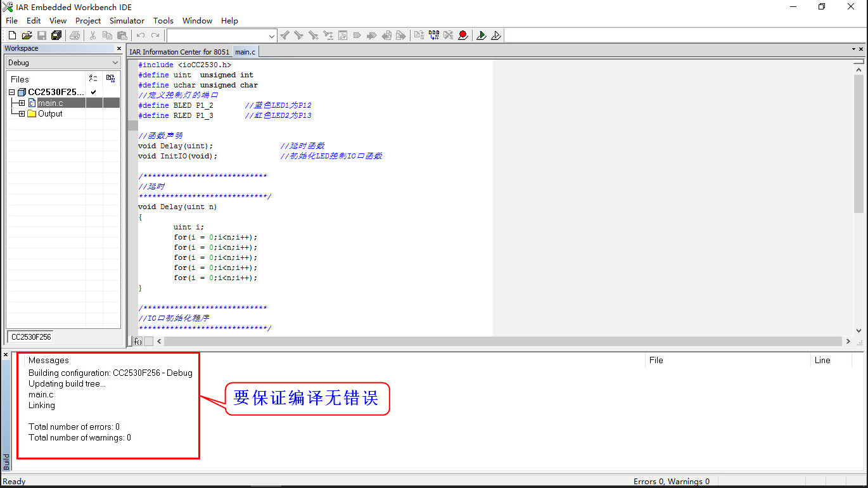Toggle a breakpoint with the red dot icon
Screen dimensions: 868x488
[463, 35]
